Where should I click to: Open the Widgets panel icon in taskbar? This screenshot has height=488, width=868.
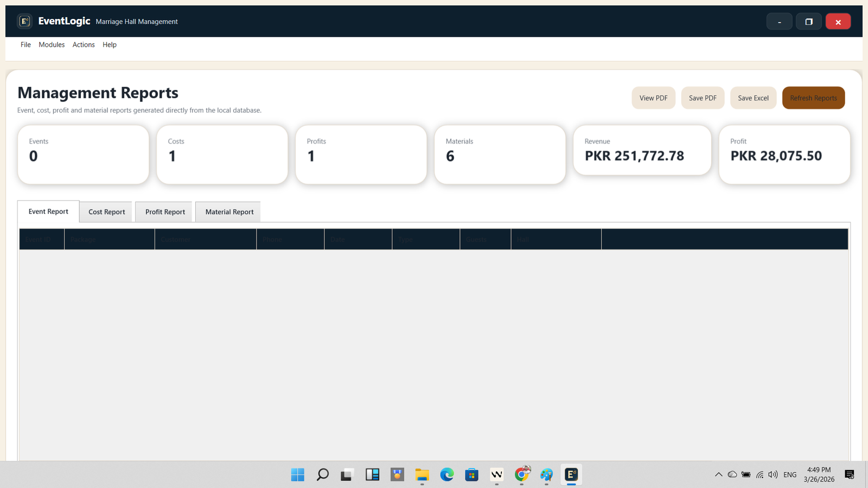[372, 475]
